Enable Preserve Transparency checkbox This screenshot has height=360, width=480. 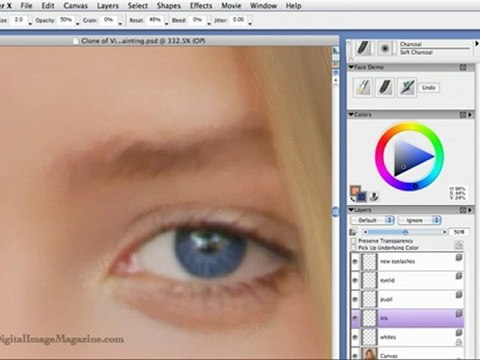pos(354,241)
